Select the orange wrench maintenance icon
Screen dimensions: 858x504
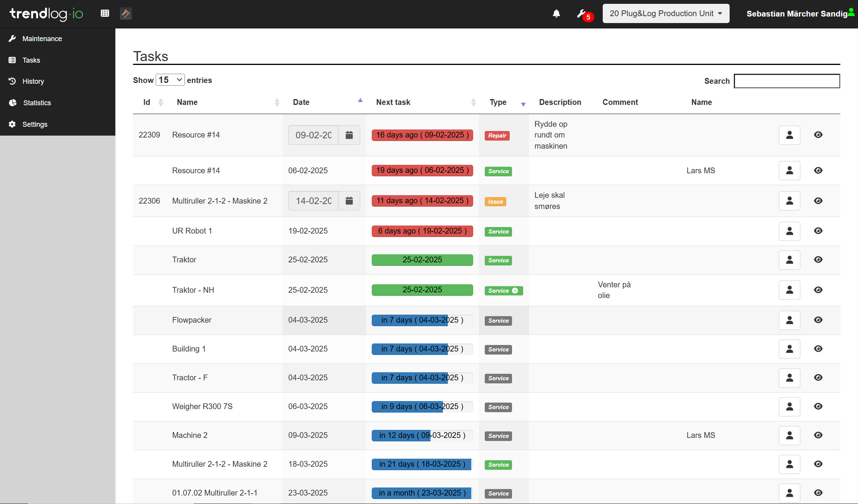(126, 13)
